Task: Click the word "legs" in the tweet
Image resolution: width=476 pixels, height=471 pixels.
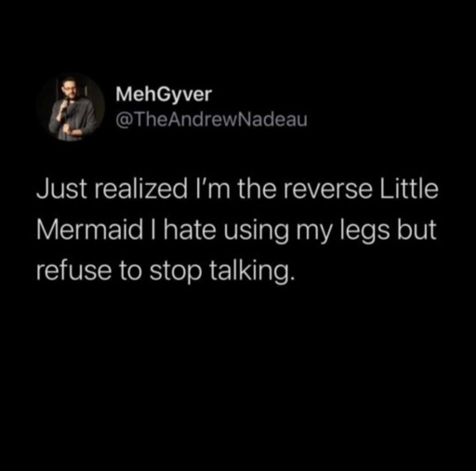Action: [364, 232]
